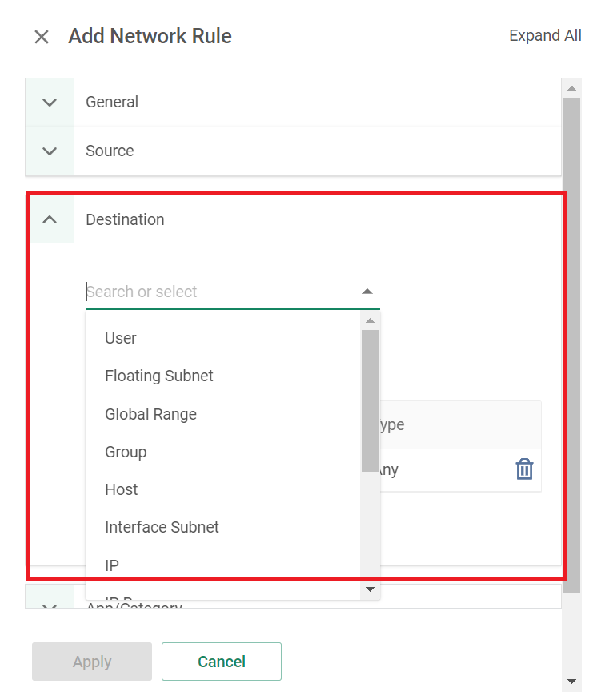Close the destination type dropdown arrow

(x=367, y=292)
